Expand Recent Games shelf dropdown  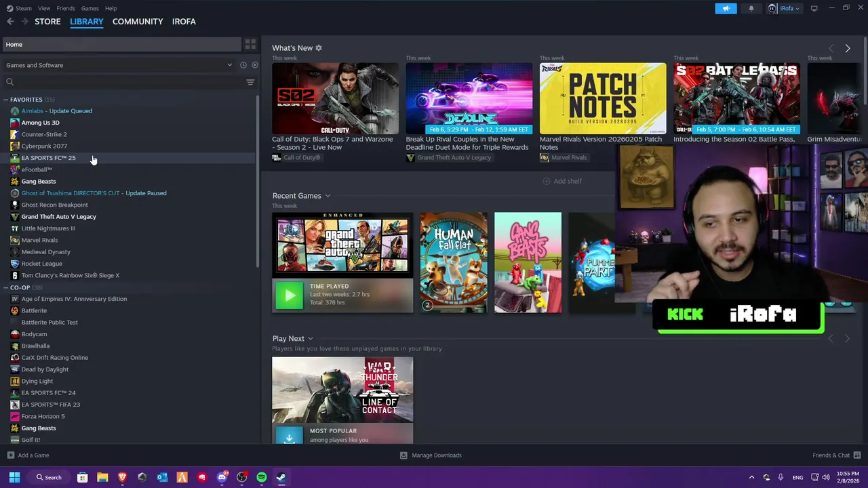coord(328,196)
